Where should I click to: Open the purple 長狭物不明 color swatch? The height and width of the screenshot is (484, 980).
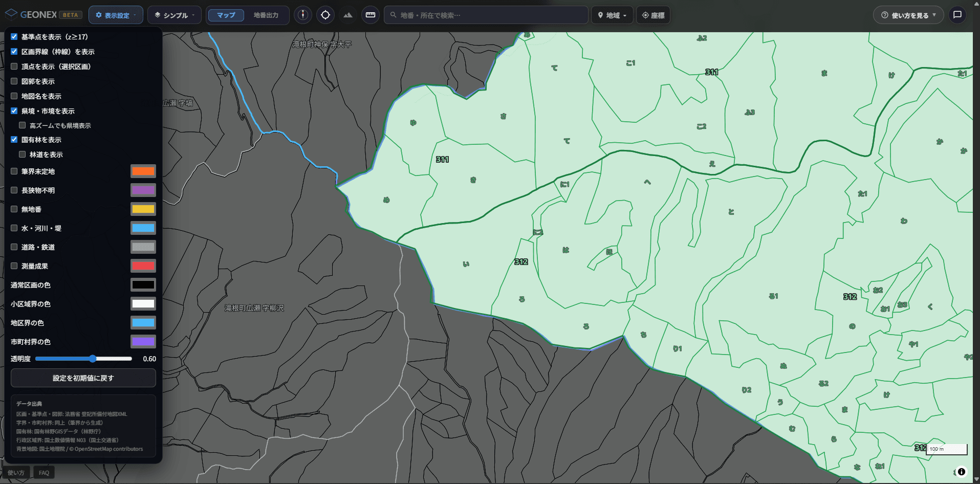[x=143, y=190]
